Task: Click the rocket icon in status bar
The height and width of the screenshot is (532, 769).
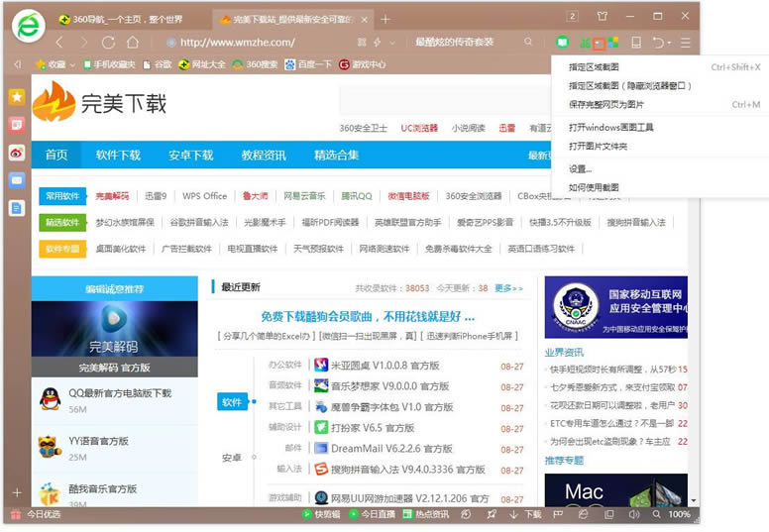Action: click(491, 514)
